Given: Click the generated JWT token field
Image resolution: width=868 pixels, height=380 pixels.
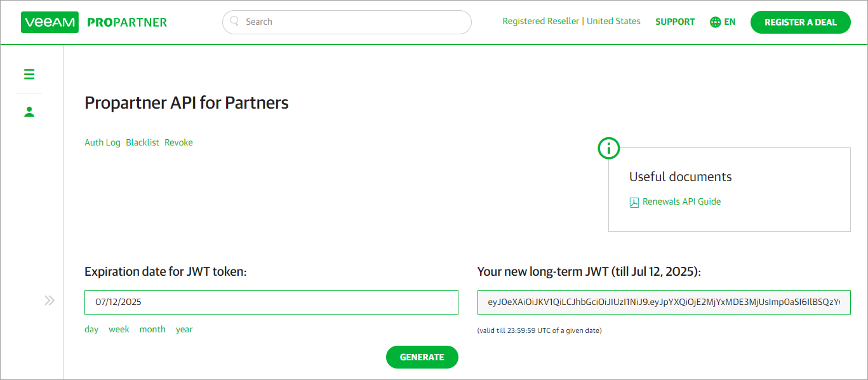Looking at the screenshot, I should pos(664,302).
